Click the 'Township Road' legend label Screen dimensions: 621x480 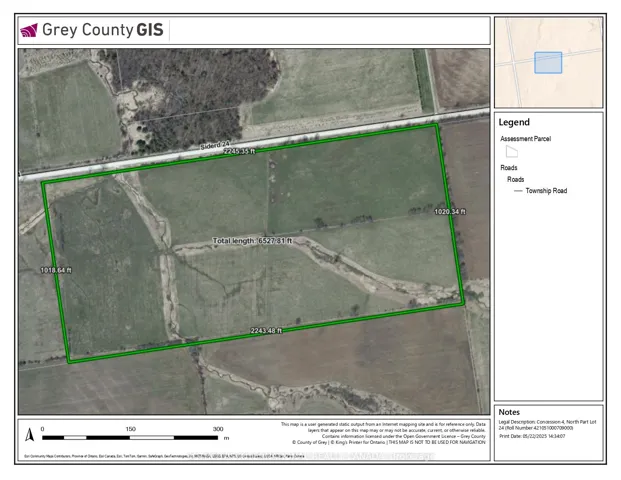point(546,190)
